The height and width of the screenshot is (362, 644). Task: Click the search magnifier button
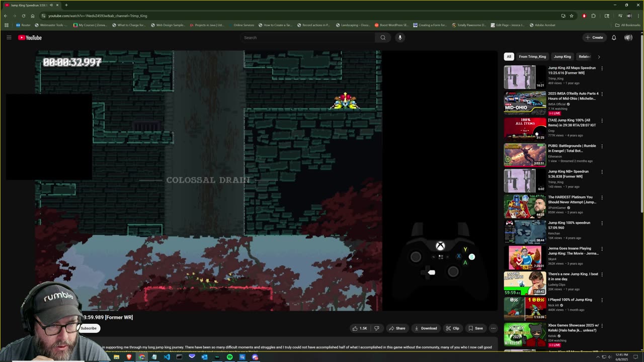(383, 38)
